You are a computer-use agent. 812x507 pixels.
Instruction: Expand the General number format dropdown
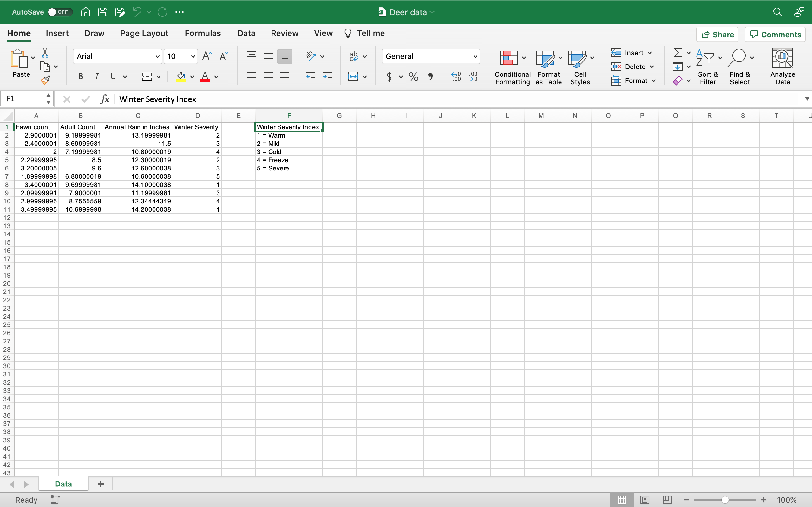pyautogui.click(x=475, y=56)
